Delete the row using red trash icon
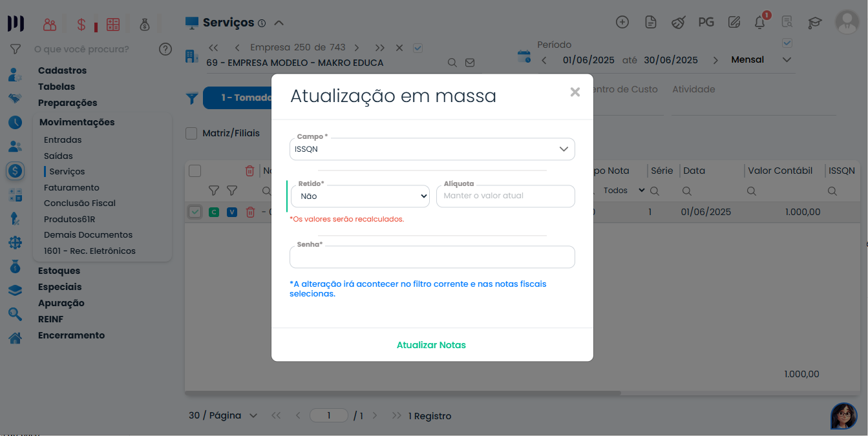This screenshot has height=436, width=868. (250, 212)
